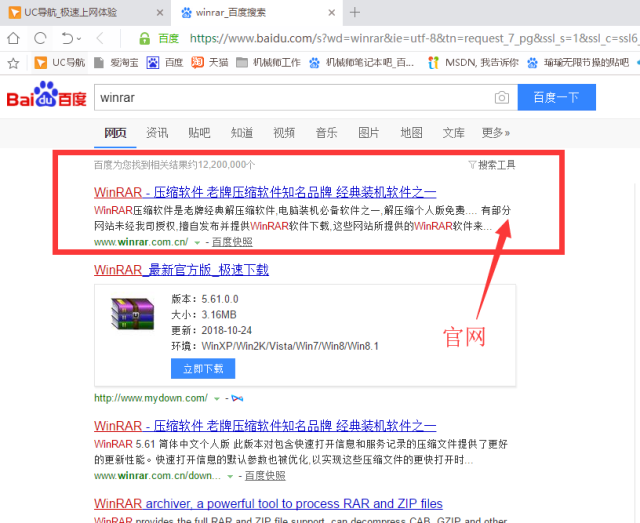Open undo history dropdown arrow

[79, 39]
